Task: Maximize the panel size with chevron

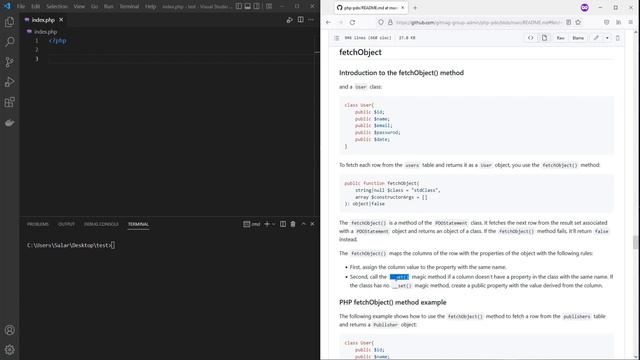Action: pyautogui.click(x=303, y=224)
